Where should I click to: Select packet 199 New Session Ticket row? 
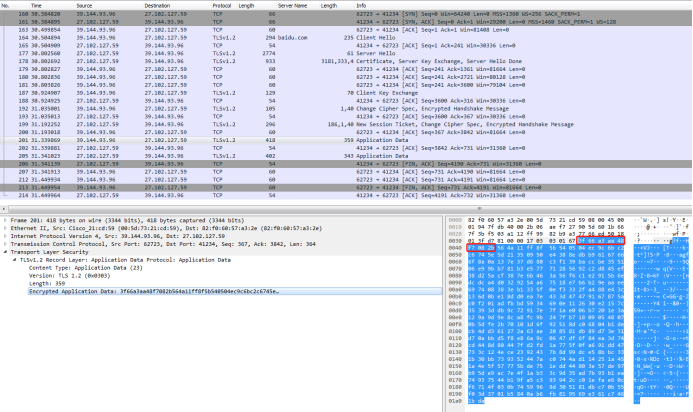tap(346, 124)
